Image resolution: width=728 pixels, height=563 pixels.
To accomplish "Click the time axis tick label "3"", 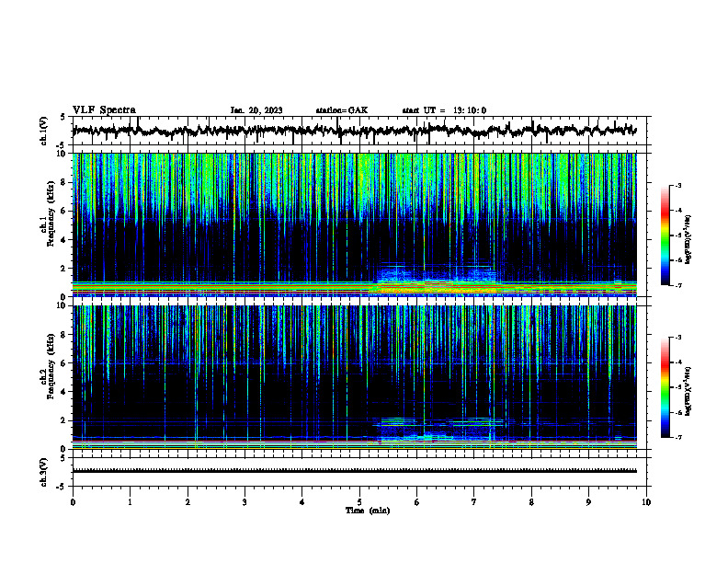I will pyautogui.click(x=245, y=502).
